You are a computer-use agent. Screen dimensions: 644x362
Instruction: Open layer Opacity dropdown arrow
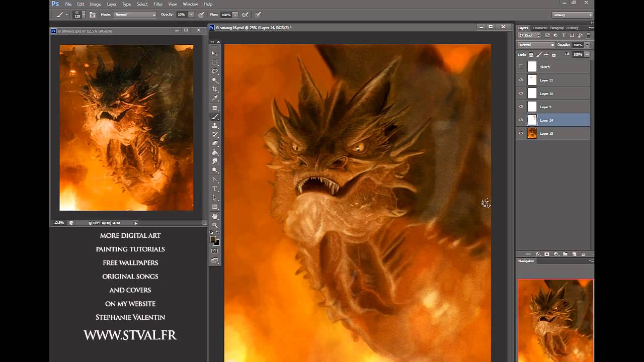[587, 45]
